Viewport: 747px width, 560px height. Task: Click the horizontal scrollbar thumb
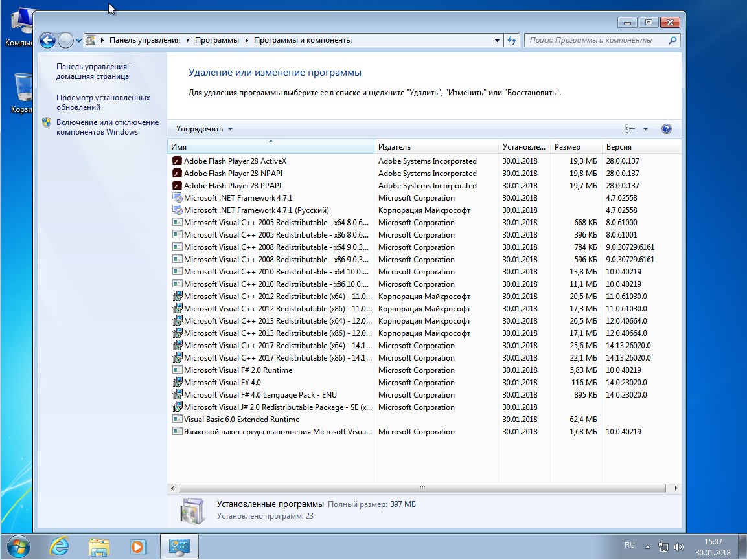[422, 488]
